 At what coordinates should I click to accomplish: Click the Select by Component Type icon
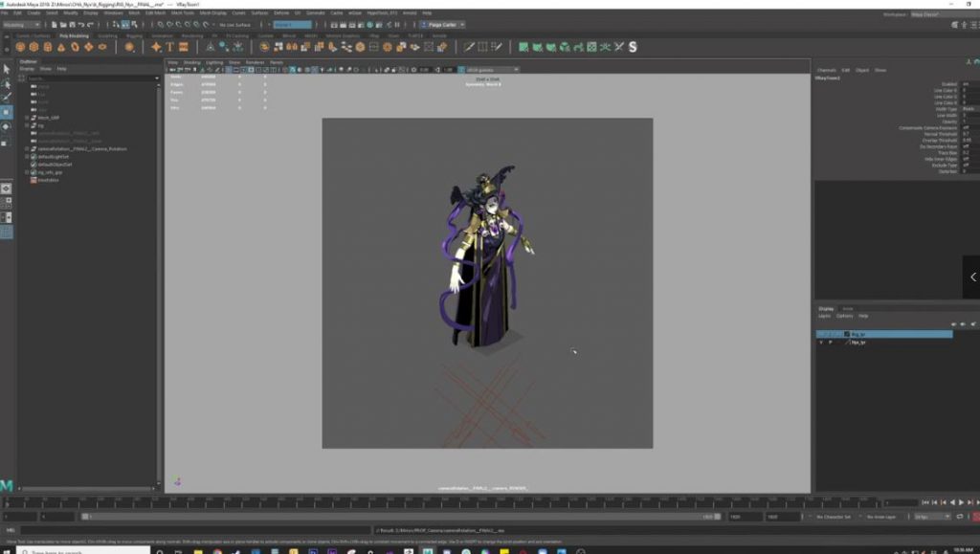[134, 25]
